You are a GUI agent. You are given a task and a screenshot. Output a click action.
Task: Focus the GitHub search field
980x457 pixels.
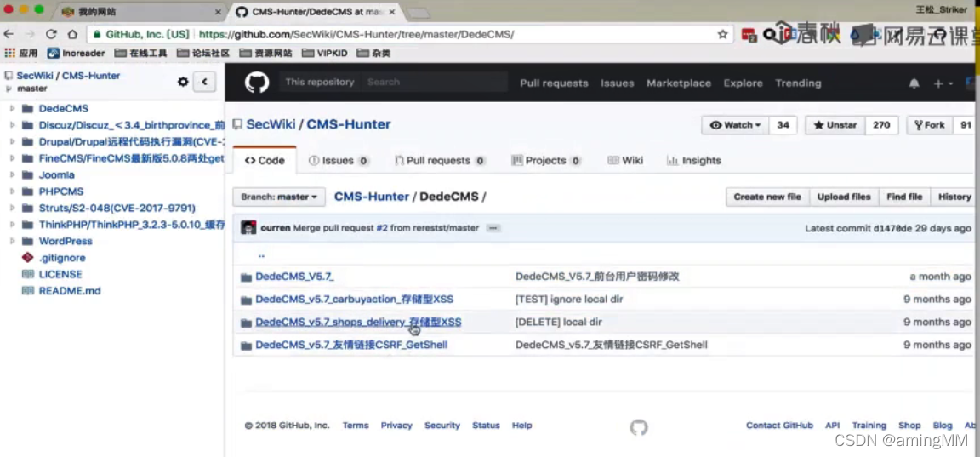click(435, 82)
